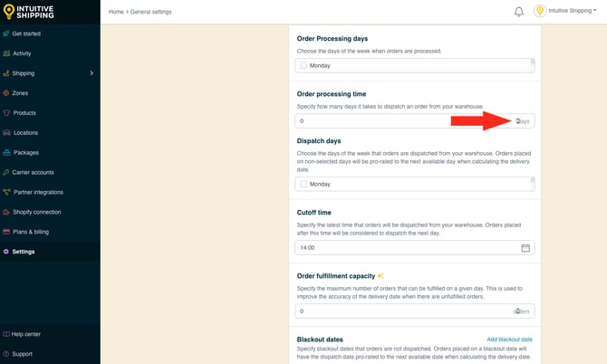This screenshot has height=364, width=607.
Task: Click the sparkle icon by Order fulfillment capacity
Action: 381,276
